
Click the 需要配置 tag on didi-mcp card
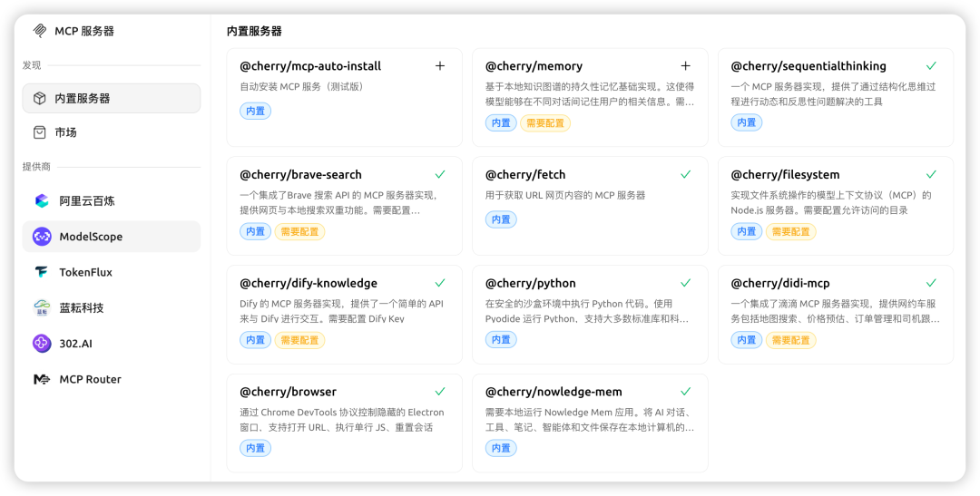[790, 340]
